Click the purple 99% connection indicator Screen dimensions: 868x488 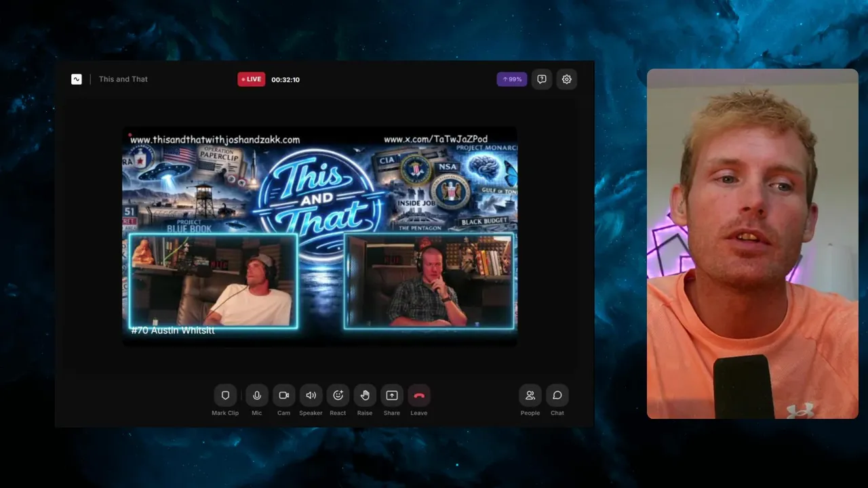click(512, 79)
